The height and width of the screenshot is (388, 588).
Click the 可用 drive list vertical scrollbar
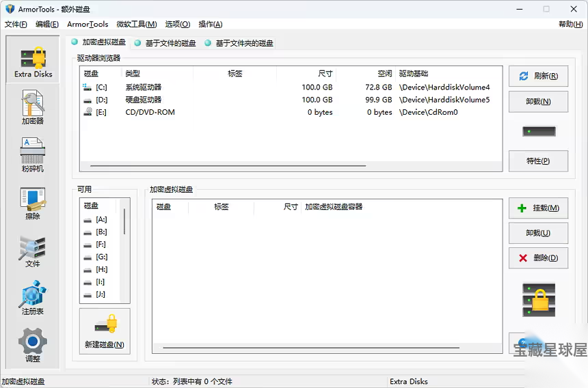[x=124, y=222]
